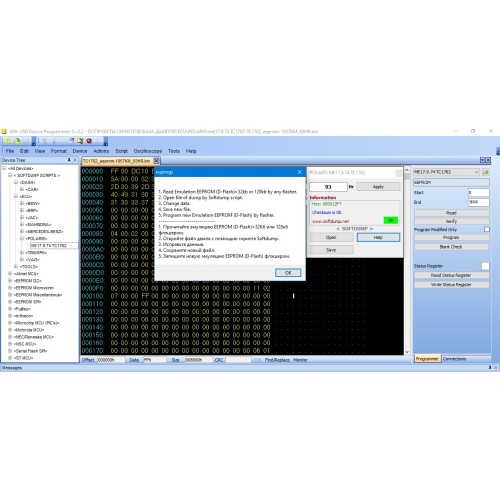Viewport: 500px width, 500px height.
Task: Click the open file folder toolbar icon
Action: click(17, 141)
